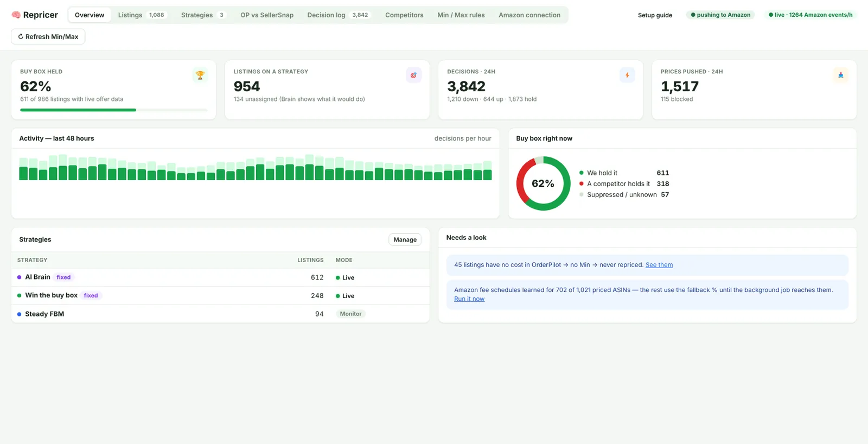868x444 pixels.
Task: Click the Run it now link
Action: click(469, 299)
